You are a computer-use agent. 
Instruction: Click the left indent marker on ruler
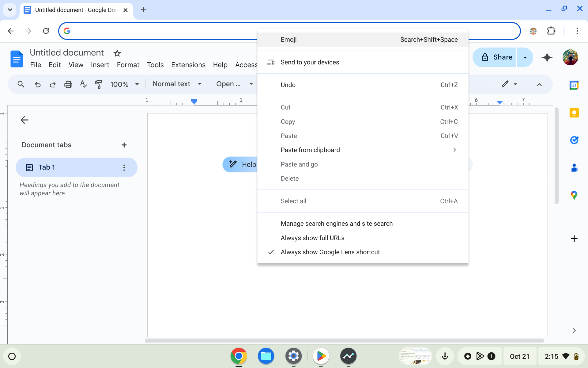194,102
